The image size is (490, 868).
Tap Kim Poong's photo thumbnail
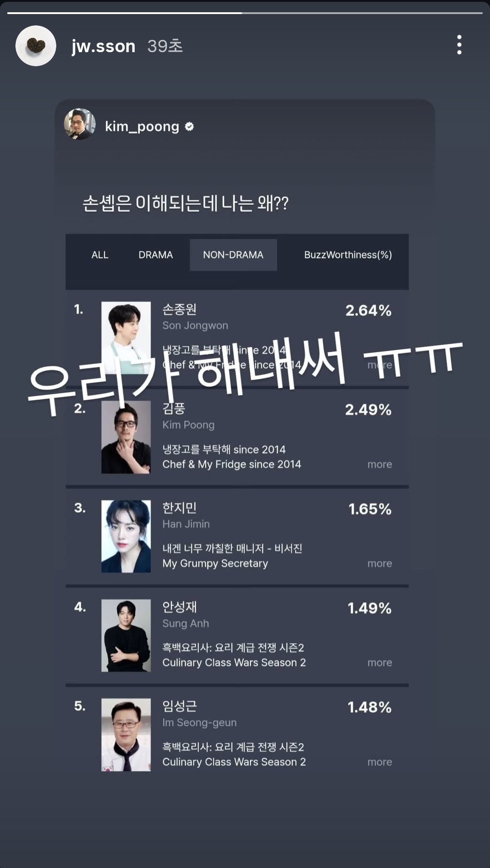[x=126, y=437]
